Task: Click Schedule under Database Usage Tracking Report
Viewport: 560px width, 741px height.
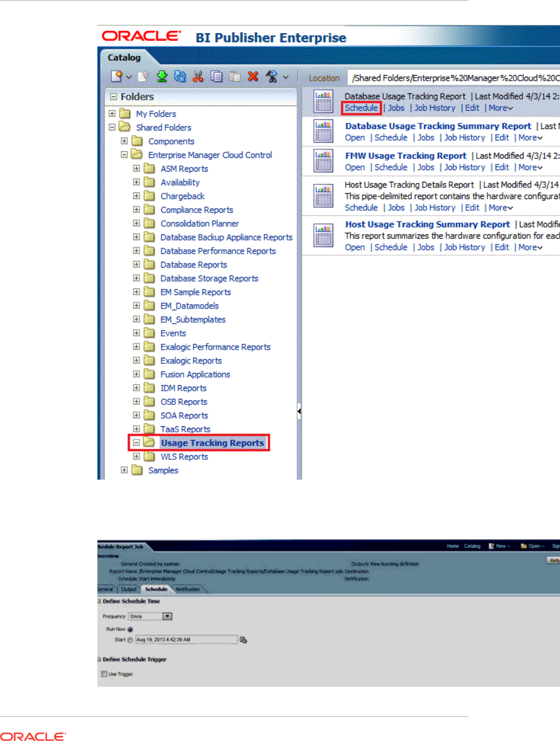Action: [x=361, y=108]
